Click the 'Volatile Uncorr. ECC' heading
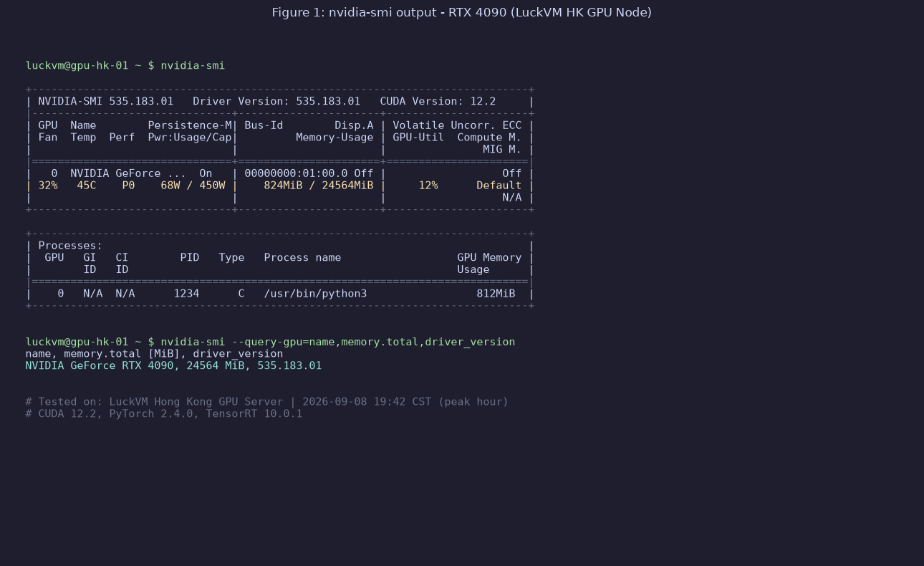This screenshot has height=566, width=924. [457, 125]
